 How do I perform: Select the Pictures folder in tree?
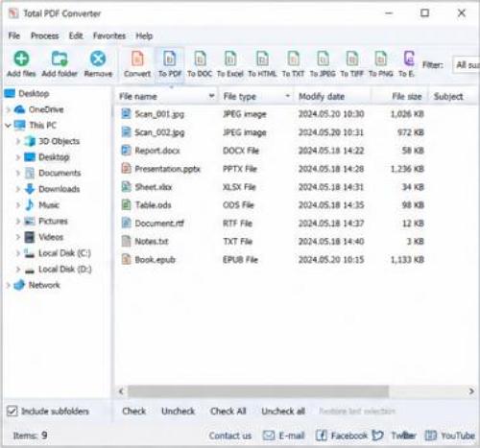tap(53, 221)
